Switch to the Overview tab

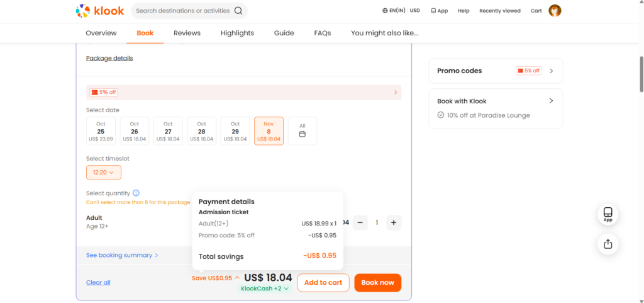tap(101, 33)
